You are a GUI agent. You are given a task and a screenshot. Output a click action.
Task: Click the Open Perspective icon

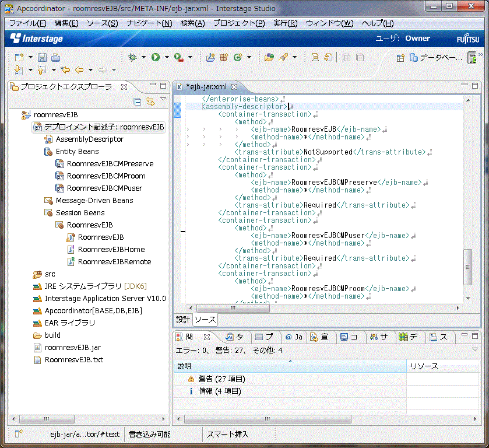coord(400,58)
